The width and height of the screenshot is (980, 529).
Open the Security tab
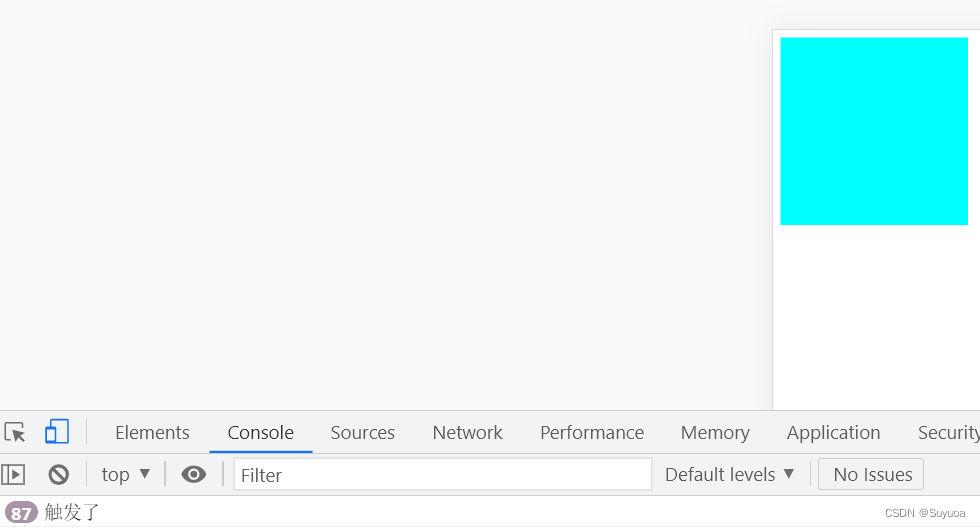click(948, 433)
